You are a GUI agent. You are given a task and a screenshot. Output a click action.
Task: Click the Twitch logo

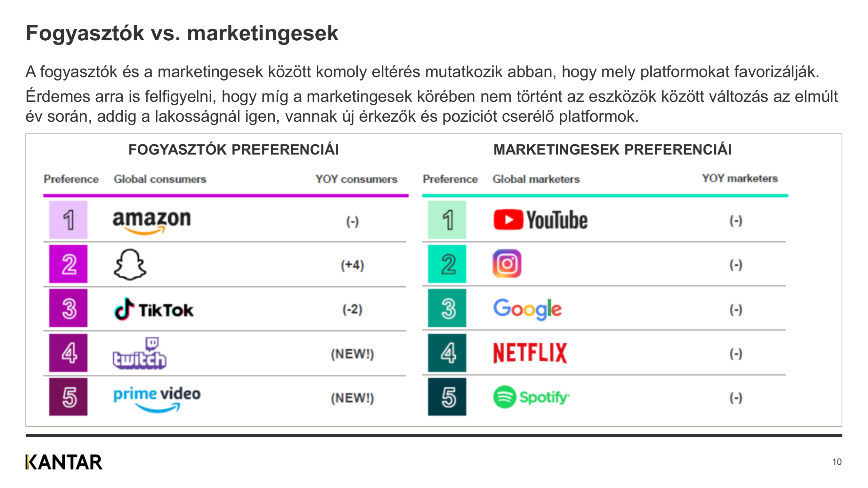tap(139, 353)
